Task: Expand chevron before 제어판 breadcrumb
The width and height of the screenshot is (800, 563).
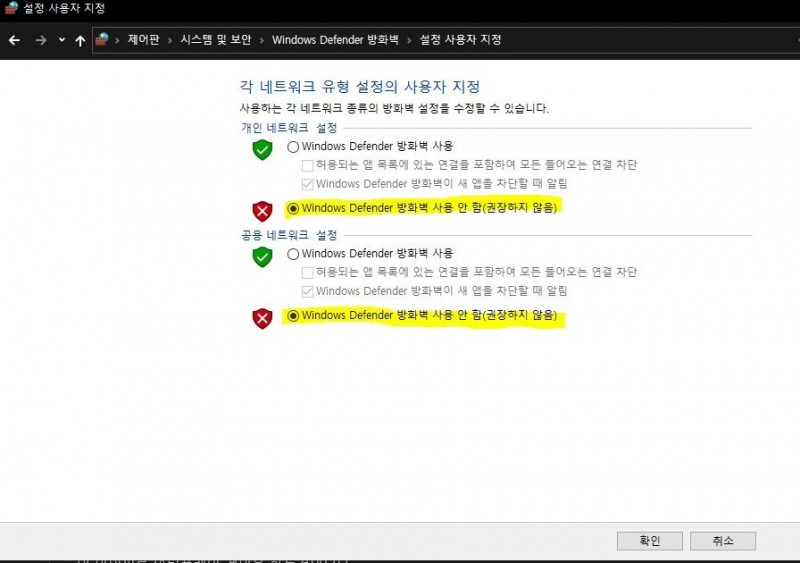Action: click(x=117, y=40)
